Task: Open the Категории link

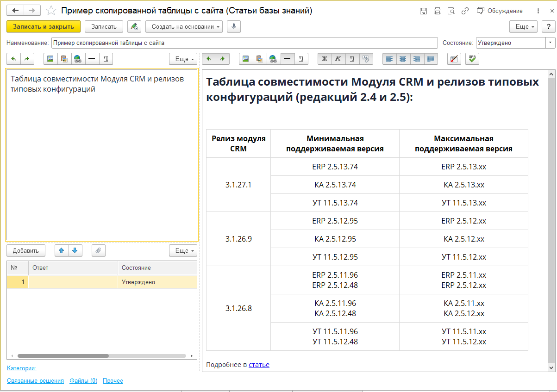Action: click(x=22, y=368)
